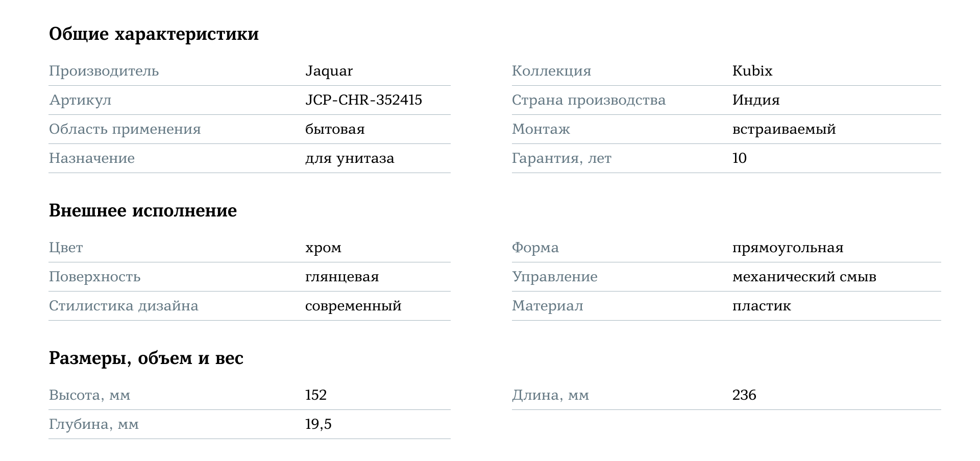Click the Индия country value

[x=755, y=100]
